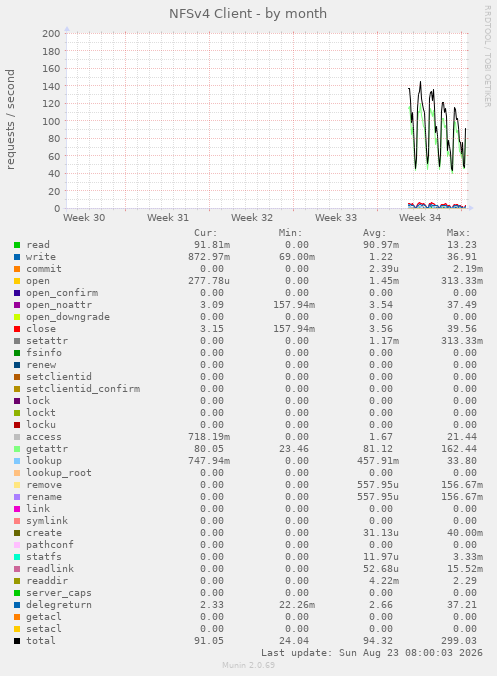
Task: Click the light green getattr legend swatch
Action: [17, 449]
